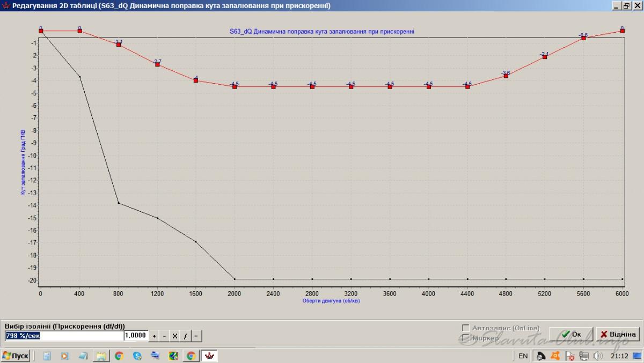Open the Пуск start menu
Viewport: 644px width, 363px height.
coord(16,355)
